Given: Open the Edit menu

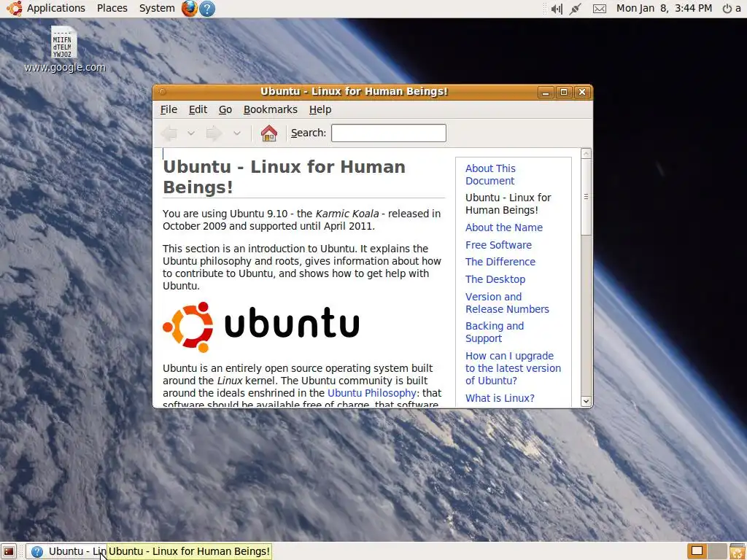Looking at the screenshot, I should pos(198,109).
